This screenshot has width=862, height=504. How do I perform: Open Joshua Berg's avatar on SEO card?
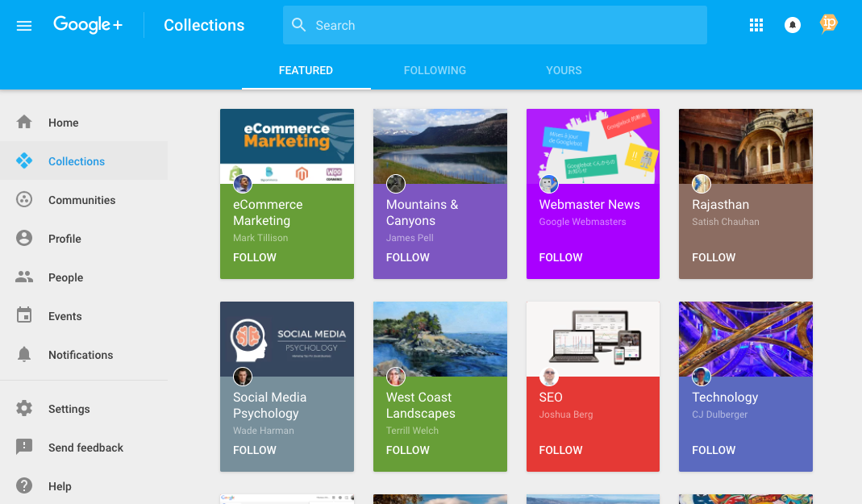click(x=548, y=377)
